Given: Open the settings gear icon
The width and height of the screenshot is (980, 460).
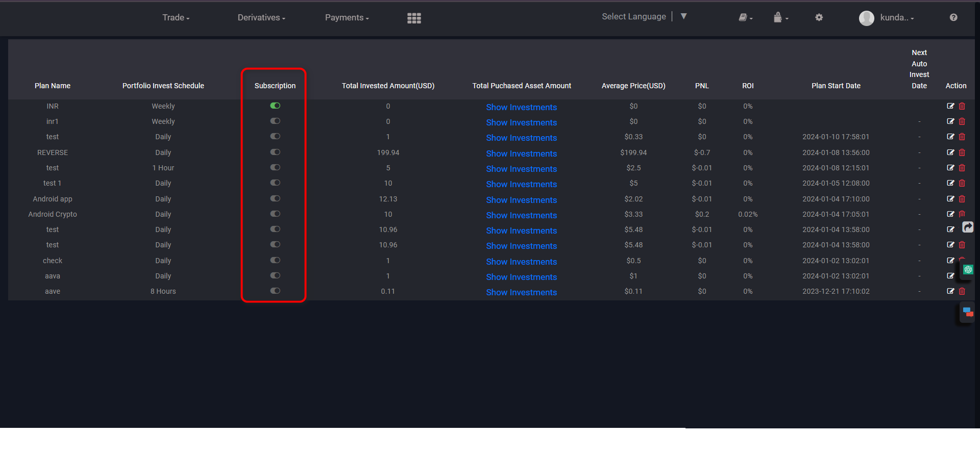Looking at the screenshot, I should (x=819, y=17).
